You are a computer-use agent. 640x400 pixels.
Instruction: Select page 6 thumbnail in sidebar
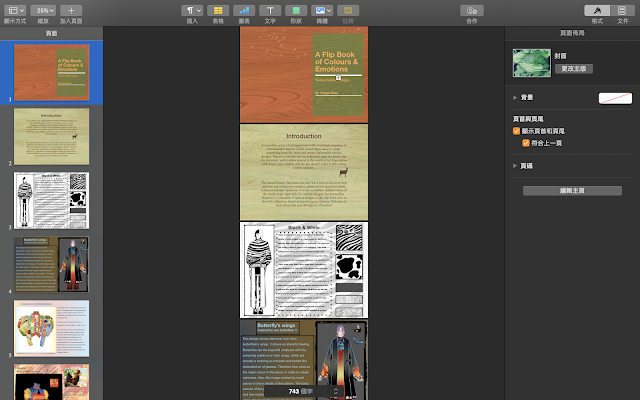(x=51, y=382)
